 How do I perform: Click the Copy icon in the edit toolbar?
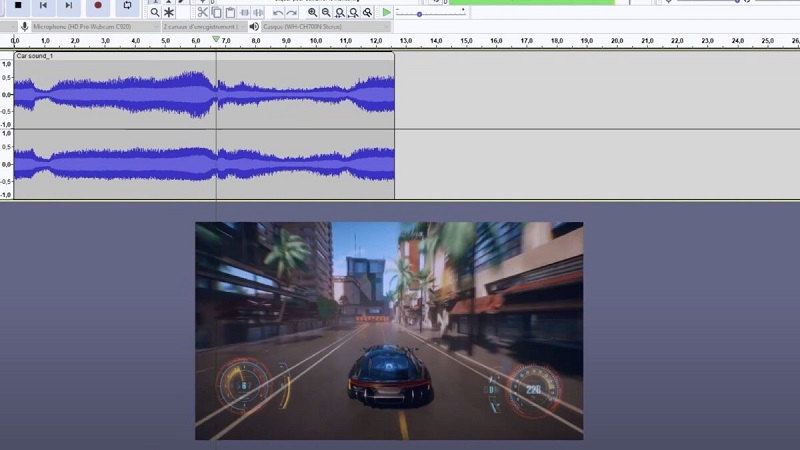click(216, 12)
